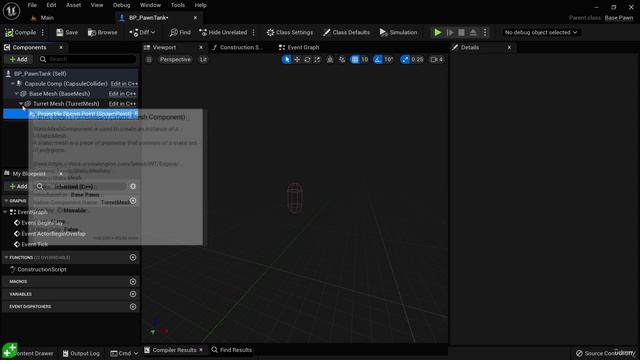Choose the Rotate tool
This screenshot has width=640, height=360.
coord(307,60)
